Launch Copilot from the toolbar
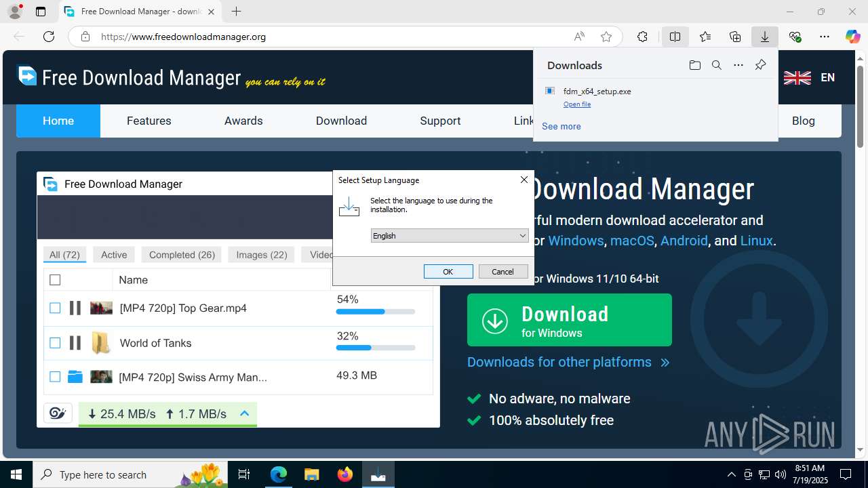The image size is (868, 488). point(852,37)
